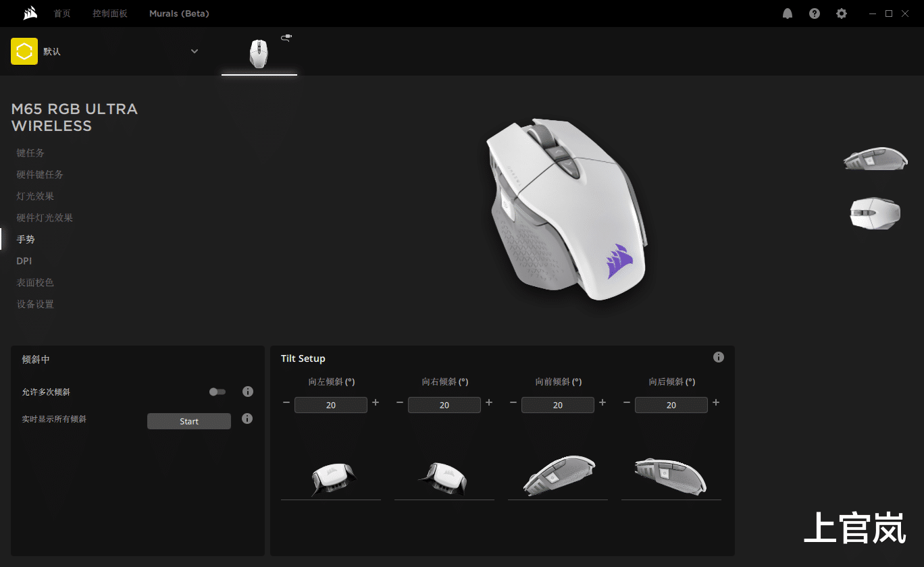Open settings gear icon

842,13
